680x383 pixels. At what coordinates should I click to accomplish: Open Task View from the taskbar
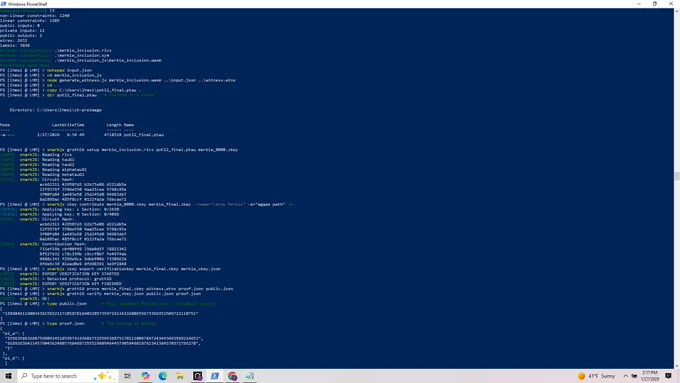pos(128,376)
